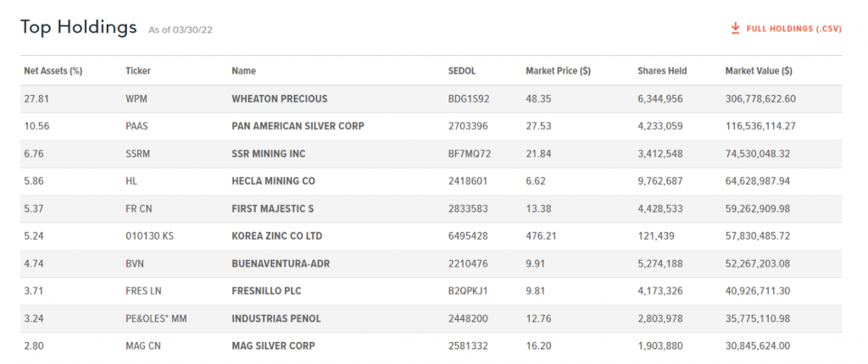Click shares held 9,762,687
Image resolution: width=868 pixels, height=364 pixels.
(660, 181)
